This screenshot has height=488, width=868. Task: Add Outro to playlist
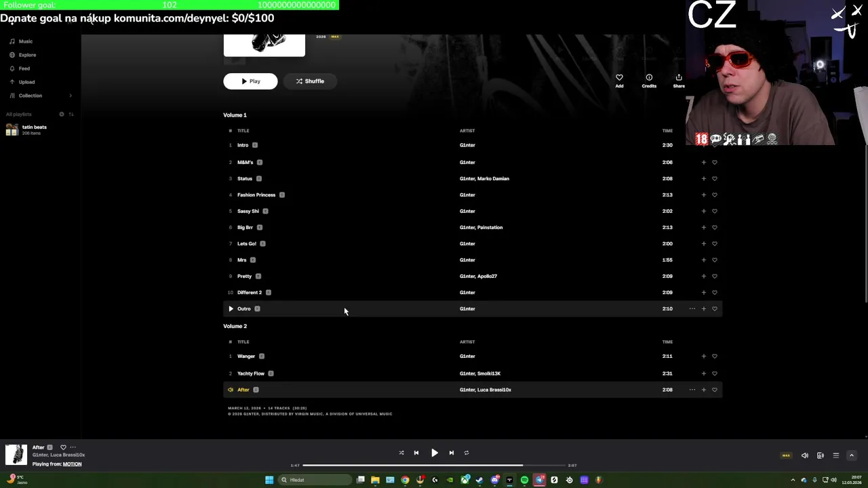[x=704, y=309]
